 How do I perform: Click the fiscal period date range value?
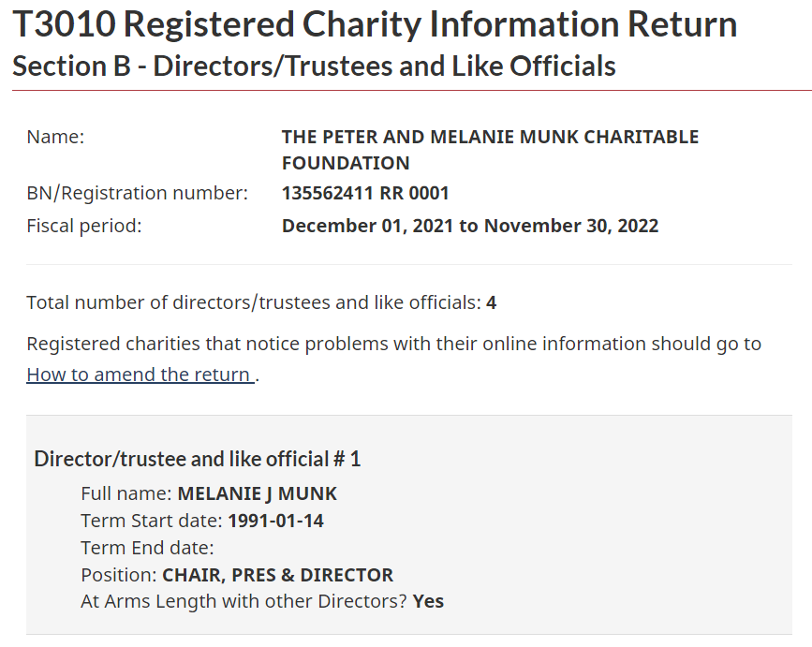click(x=470, y=226)
